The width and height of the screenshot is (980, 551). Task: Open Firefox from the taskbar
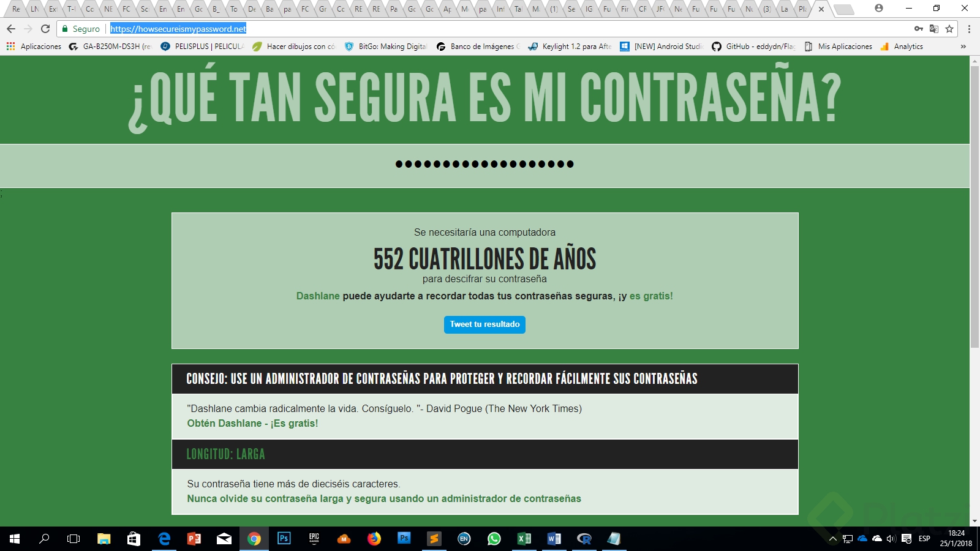coord(374,539)
